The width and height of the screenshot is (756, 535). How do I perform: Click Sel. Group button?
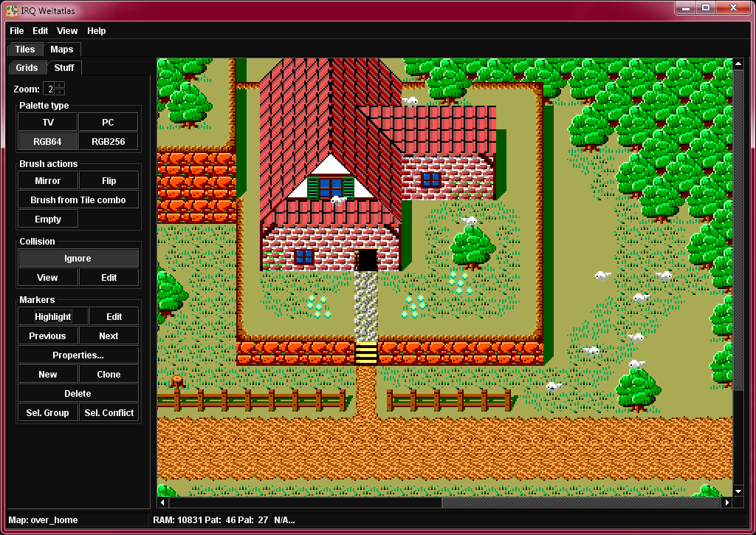[48, 413]
